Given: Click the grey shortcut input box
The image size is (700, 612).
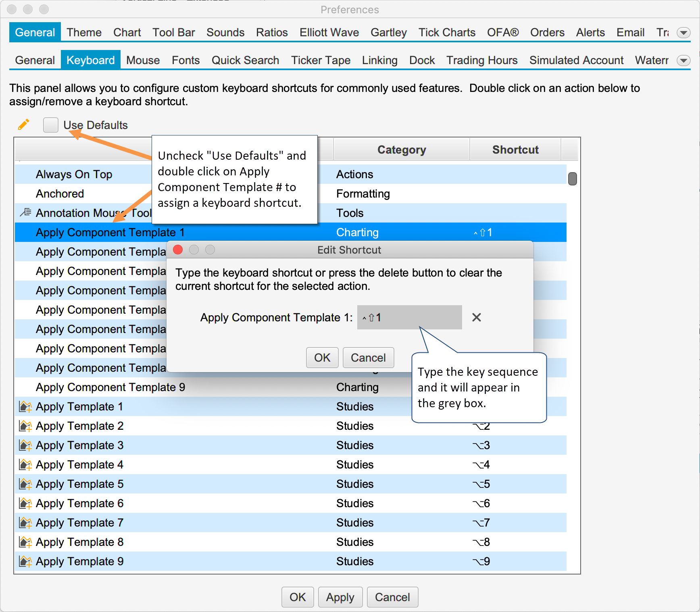Looking at the screenshot, I should 409,317.
